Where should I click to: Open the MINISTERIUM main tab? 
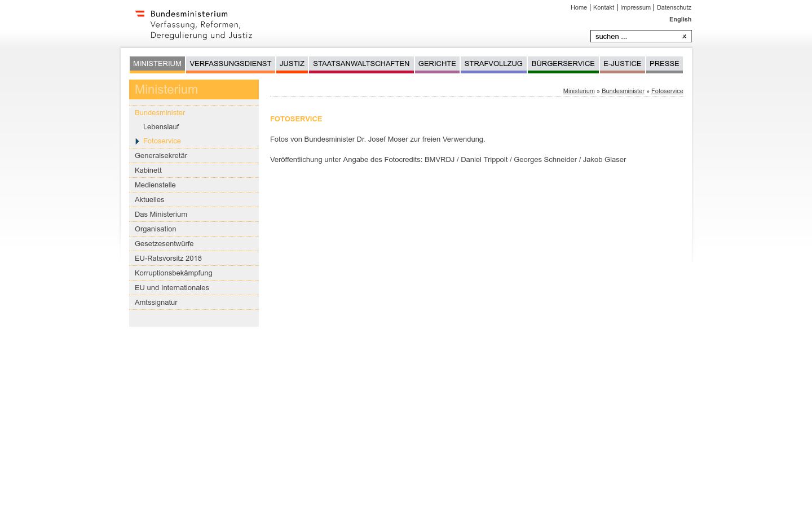157,64
